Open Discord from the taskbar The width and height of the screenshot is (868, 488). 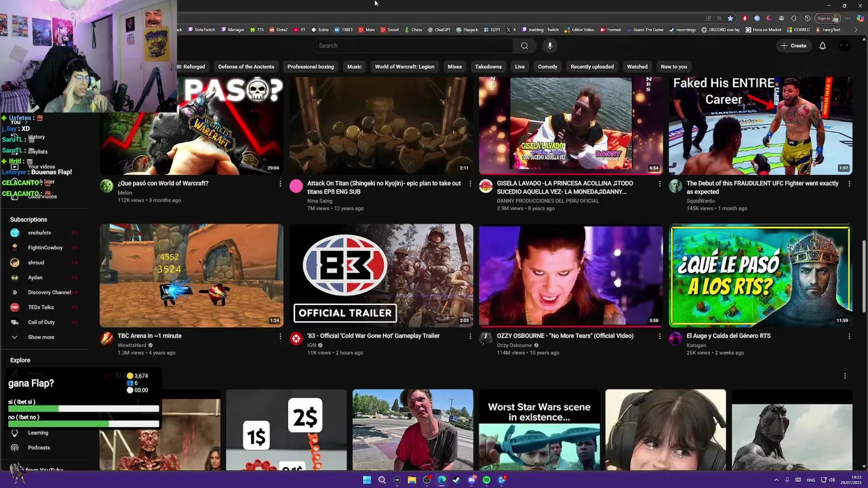[x=471, y=480]
